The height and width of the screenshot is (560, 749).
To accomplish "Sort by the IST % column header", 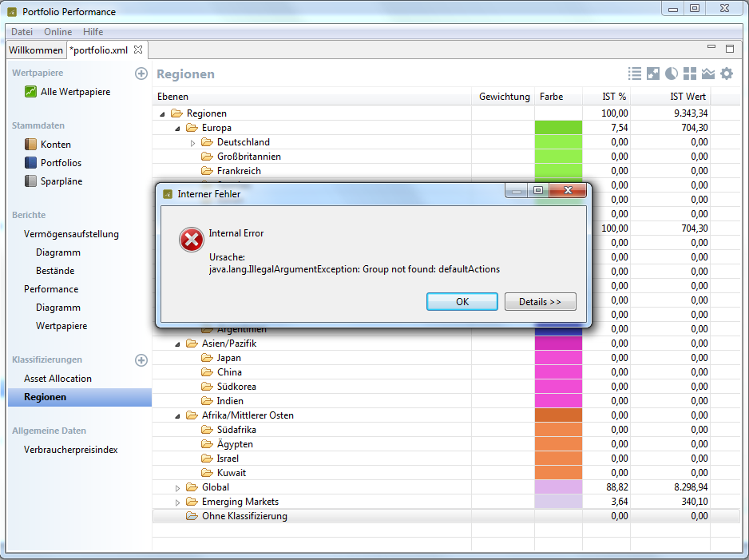I will coord(607,97).
